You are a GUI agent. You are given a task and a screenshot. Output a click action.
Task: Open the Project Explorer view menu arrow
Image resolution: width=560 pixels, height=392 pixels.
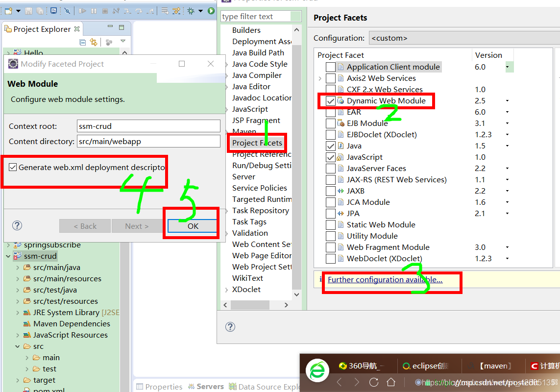(123, 42)
